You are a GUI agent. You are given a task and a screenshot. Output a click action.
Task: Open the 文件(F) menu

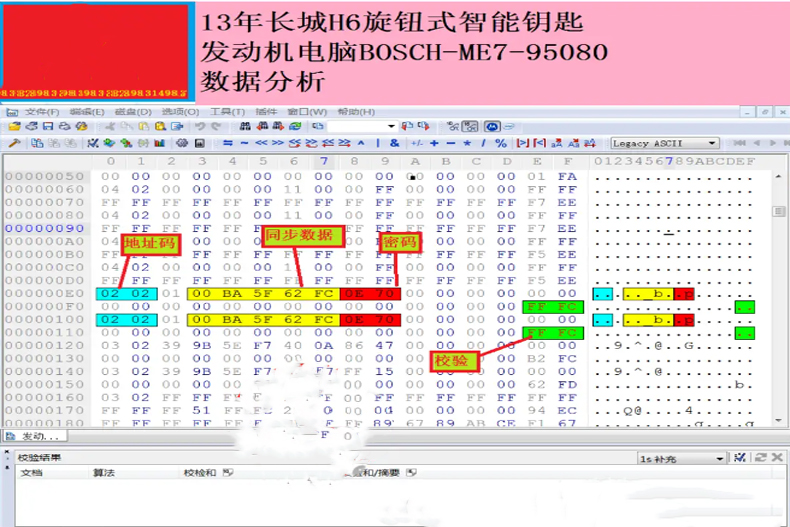pos(41,111)
